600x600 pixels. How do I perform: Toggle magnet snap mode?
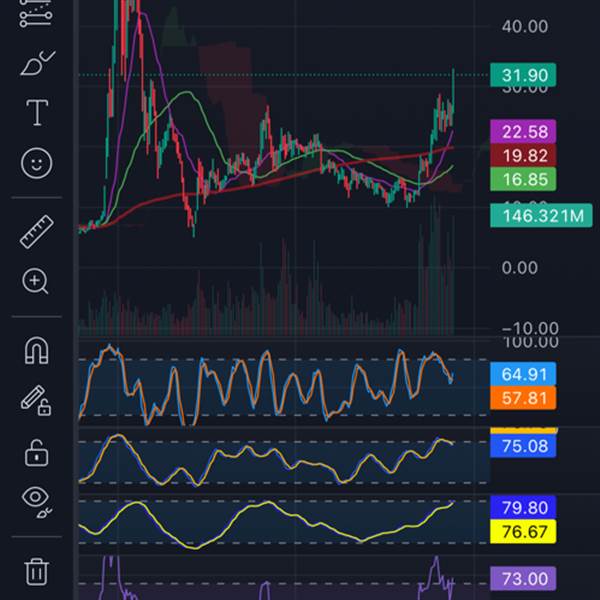pos(37,350)
